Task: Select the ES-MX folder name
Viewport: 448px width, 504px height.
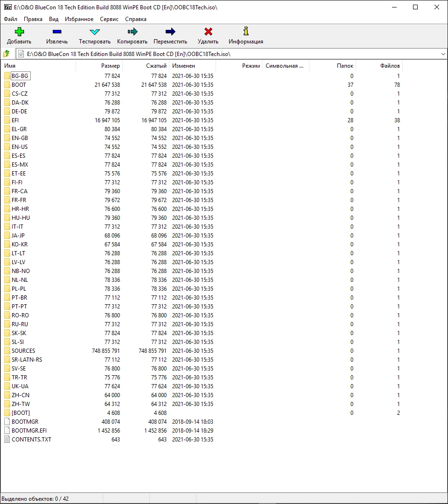Action: click(x=20, y=165)
